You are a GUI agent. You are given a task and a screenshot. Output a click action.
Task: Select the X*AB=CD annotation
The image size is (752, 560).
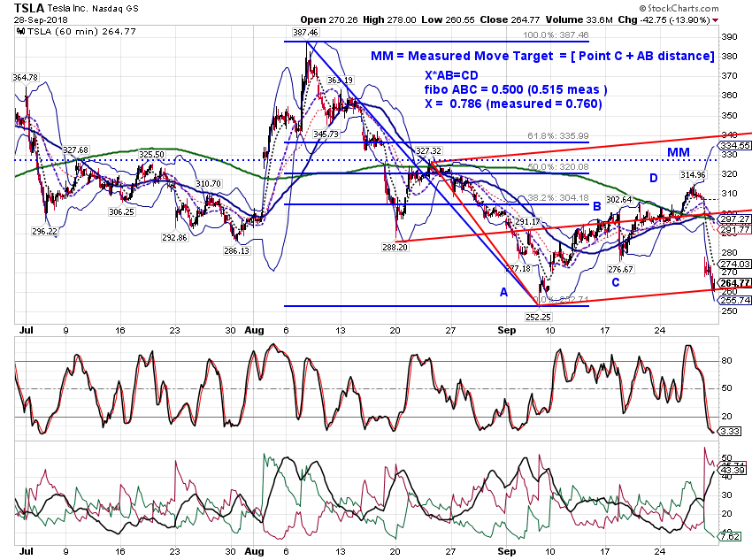click(x=451, y=75)
